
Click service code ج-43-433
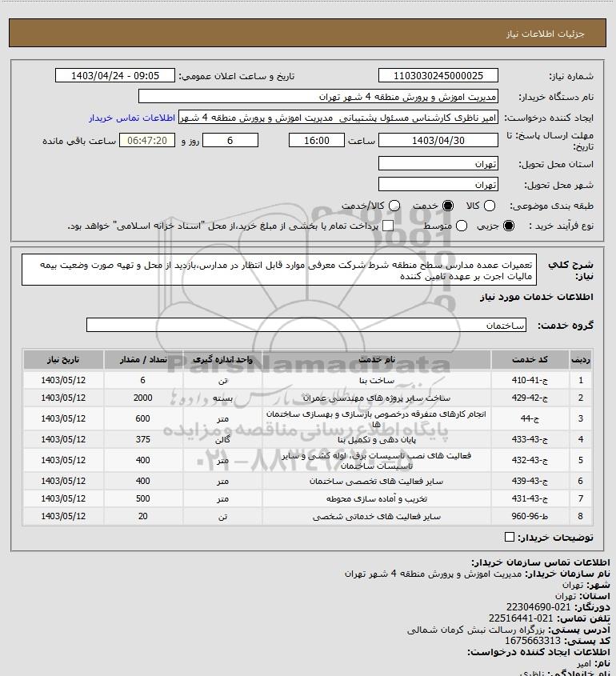tap(530, 439)
